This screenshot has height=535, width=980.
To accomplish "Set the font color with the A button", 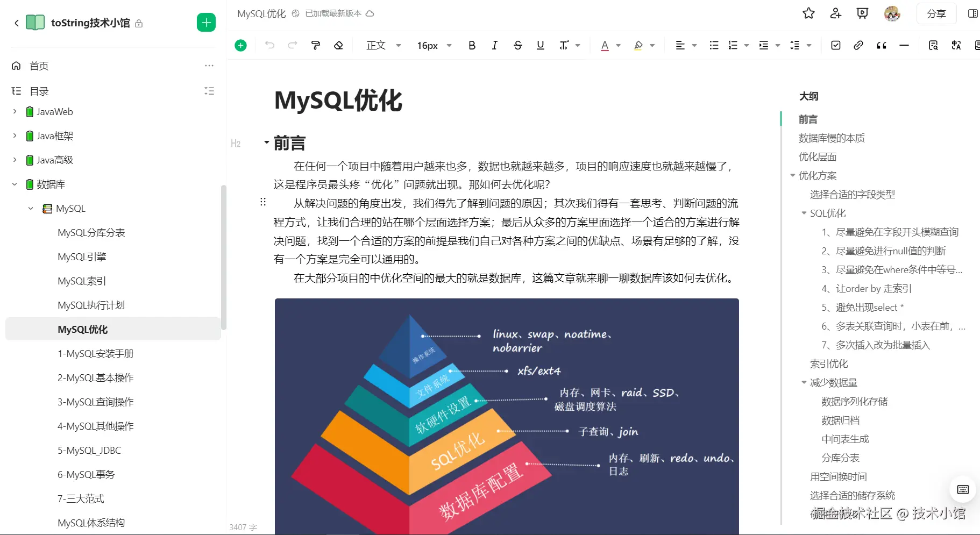I will [x=605, y=45].
